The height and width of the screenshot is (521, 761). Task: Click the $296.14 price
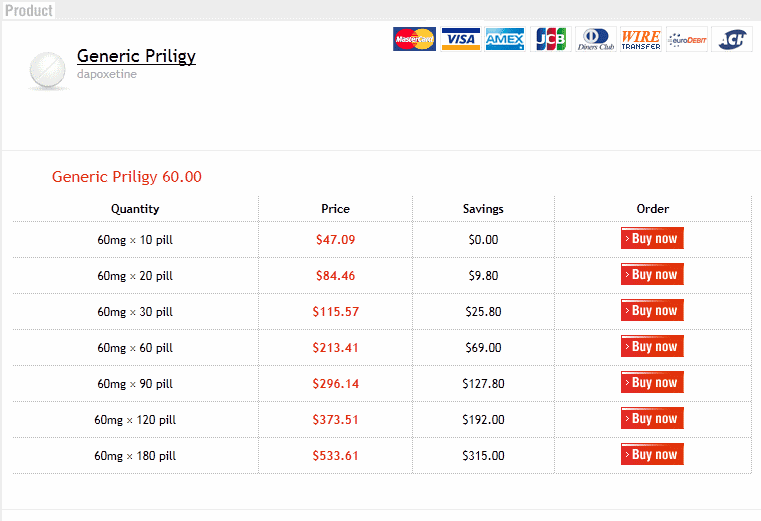[335, 384]
